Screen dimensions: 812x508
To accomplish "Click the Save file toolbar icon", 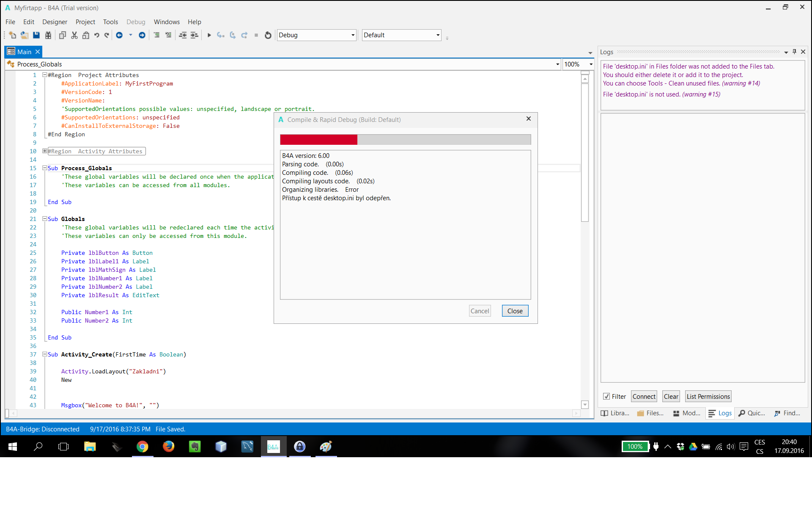I will (x=36, y=35).
